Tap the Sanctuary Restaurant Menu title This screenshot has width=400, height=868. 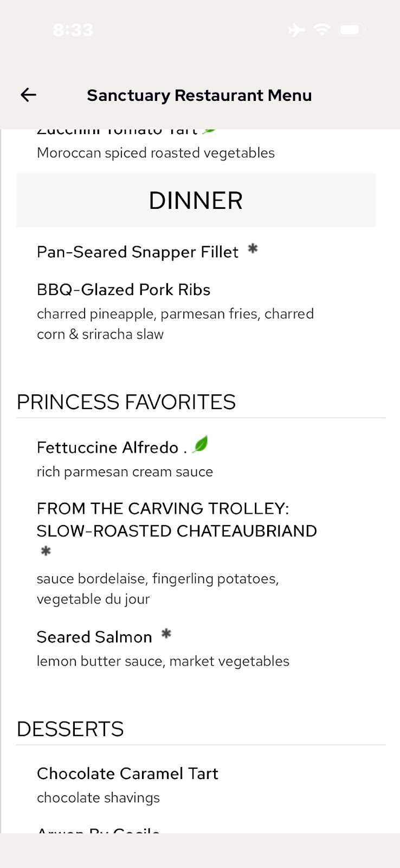pyautogui.click(x=199, y=95)
